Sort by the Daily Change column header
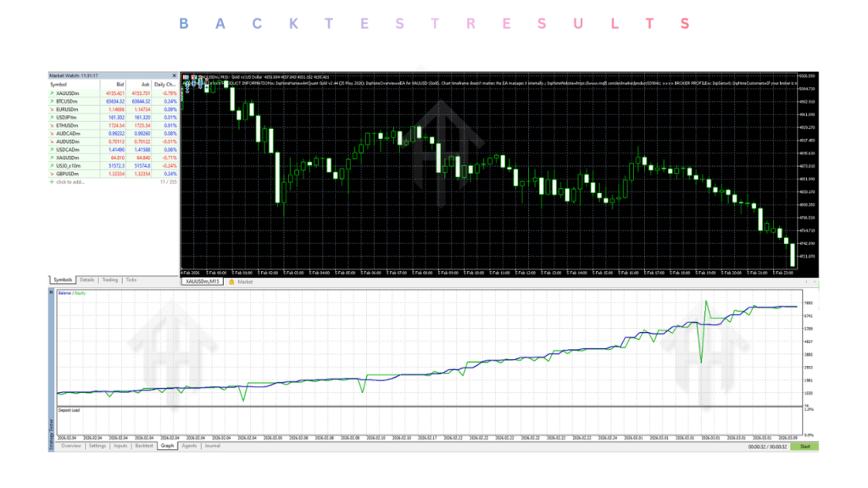The height and width of the screenshot is (488, 868). pos(165,85)
